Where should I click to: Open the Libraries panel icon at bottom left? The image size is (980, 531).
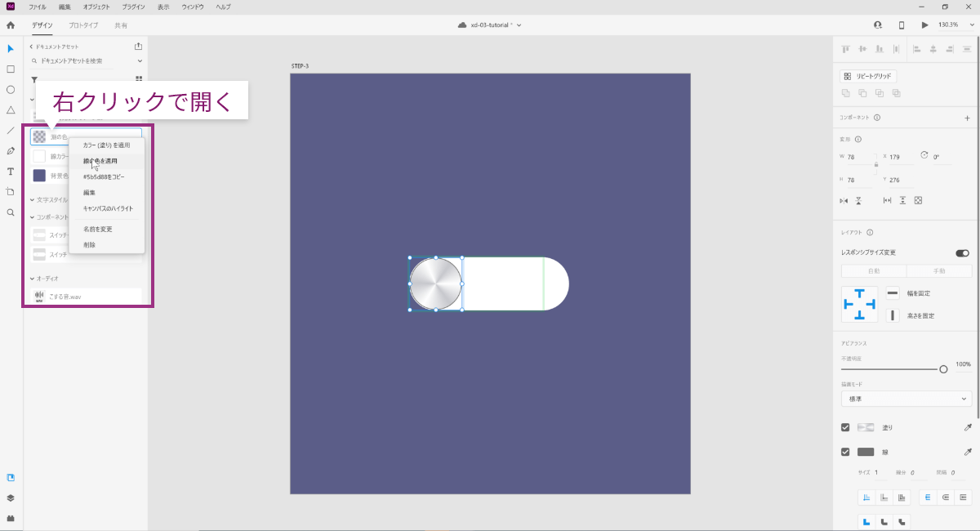click(x=11, y=478)
